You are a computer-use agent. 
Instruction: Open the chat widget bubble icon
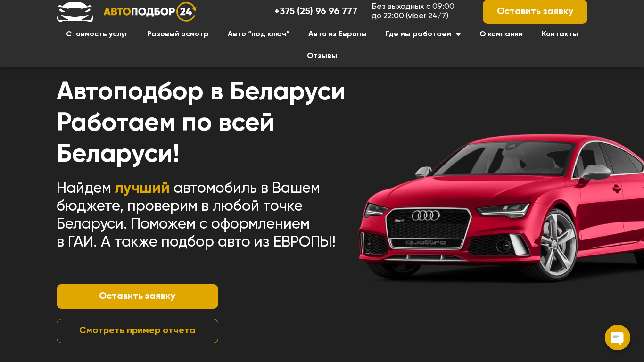618,337
